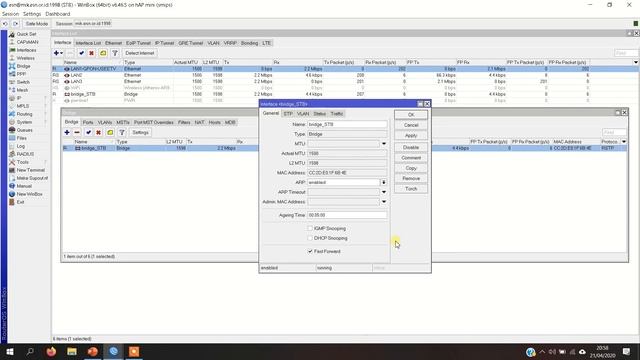Click the Redo arrow in top toolbar

(16, 24)
